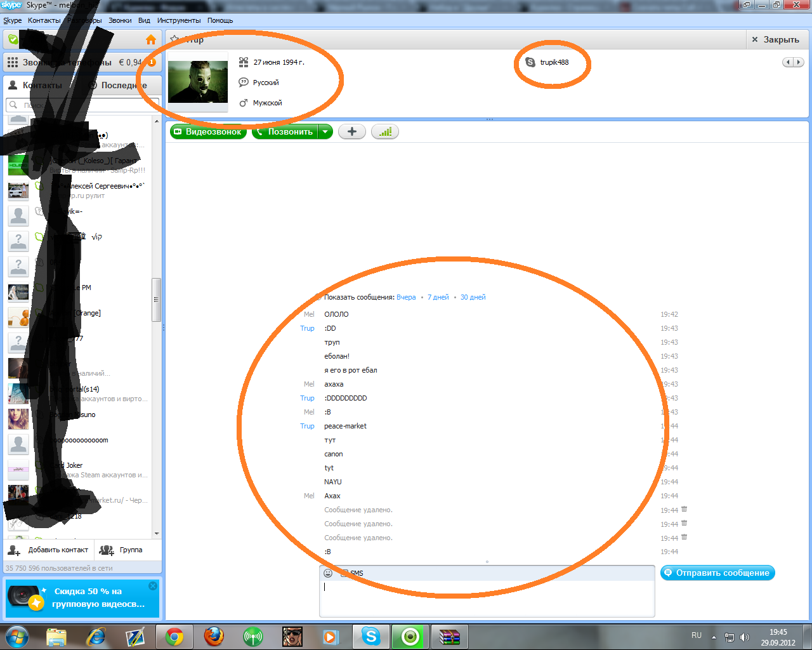This screenshot has width=812, height=650.
Task: Click the peace-market message
Action: tap(345, 426)
